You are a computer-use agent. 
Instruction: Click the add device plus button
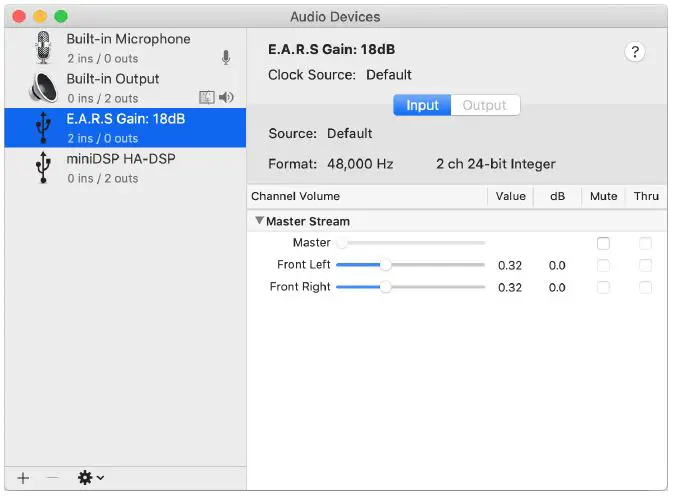23,478
